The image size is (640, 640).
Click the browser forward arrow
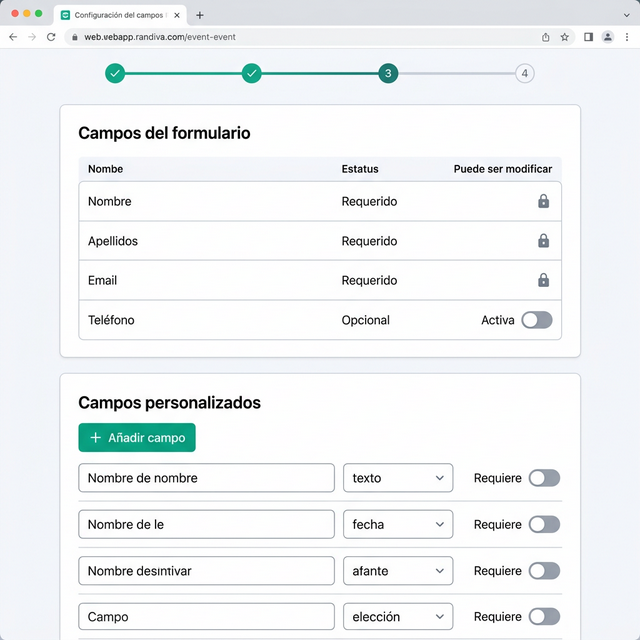(32, 37)
